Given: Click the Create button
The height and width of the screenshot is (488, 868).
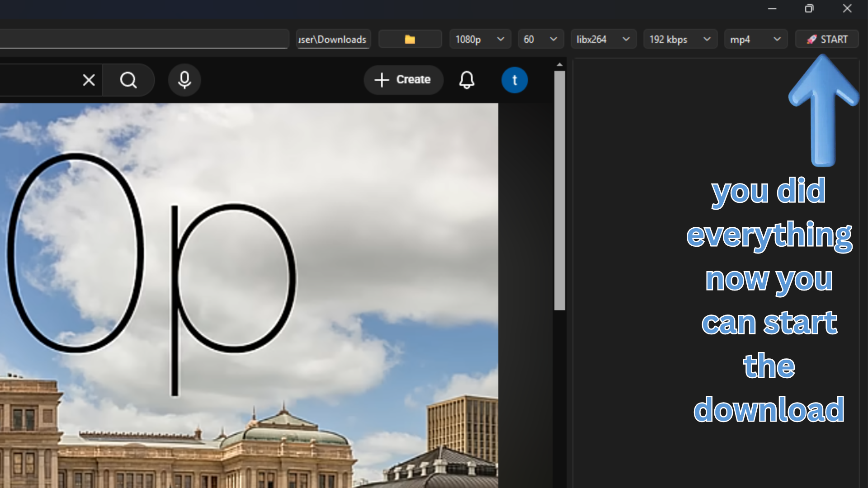Looking at the screenshot, I should [x=403, y=80].
